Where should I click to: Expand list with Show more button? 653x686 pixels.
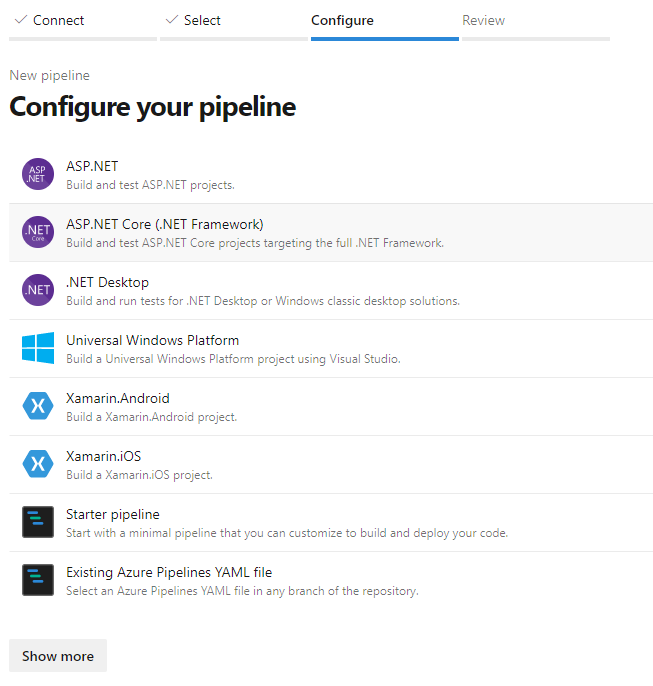pos(58,656)
